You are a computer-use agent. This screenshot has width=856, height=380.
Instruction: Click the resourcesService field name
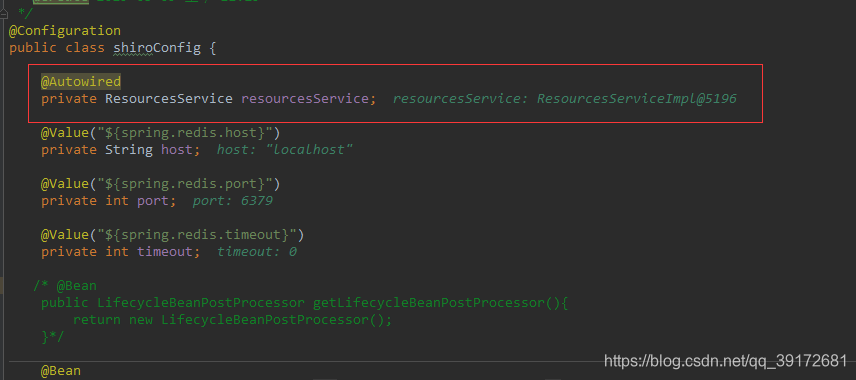click(x=305, y=99)
